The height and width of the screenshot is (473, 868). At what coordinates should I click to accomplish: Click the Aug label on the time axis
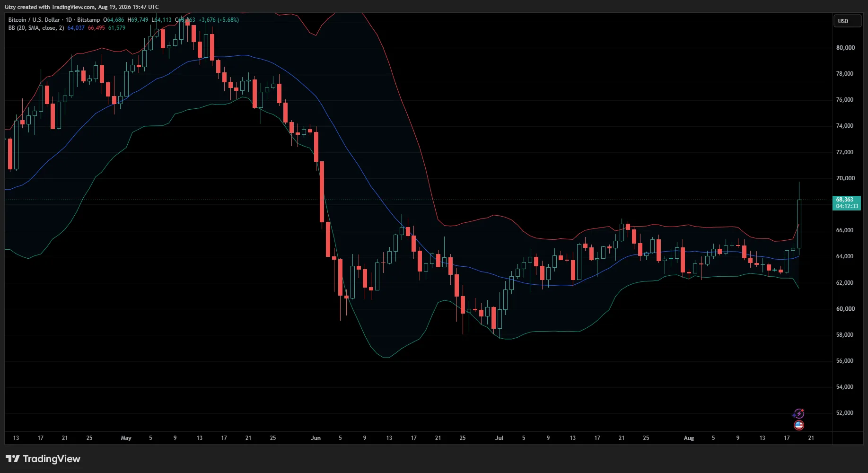point(689,438)
